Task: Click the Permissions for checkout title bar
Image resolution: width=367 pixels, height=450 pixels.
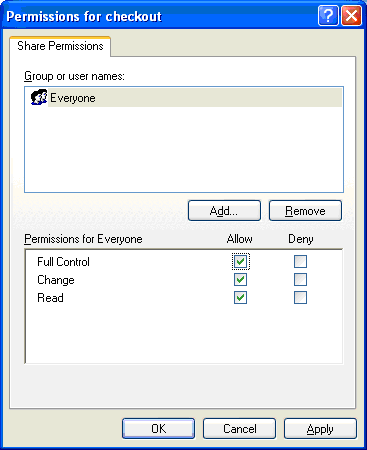Action: click(x=159, y=16)
